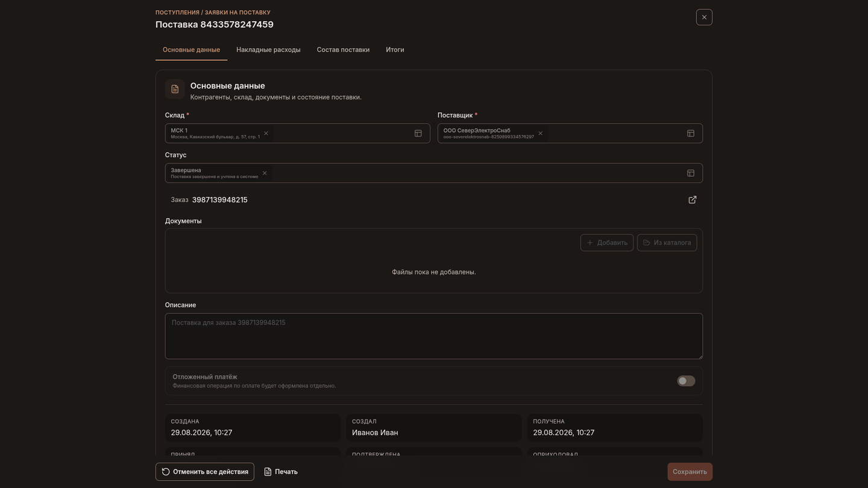The width and height of the screenshot is (868, 488).
Task: Open status list icon in Статус field
Action: click(x=691, y=173)
